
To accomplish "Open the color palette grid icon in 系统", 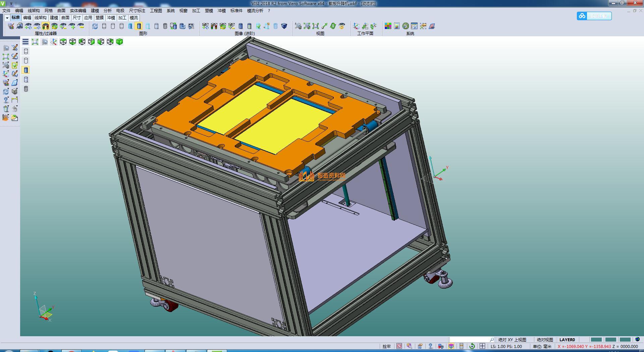I will (x=388, y=26).
